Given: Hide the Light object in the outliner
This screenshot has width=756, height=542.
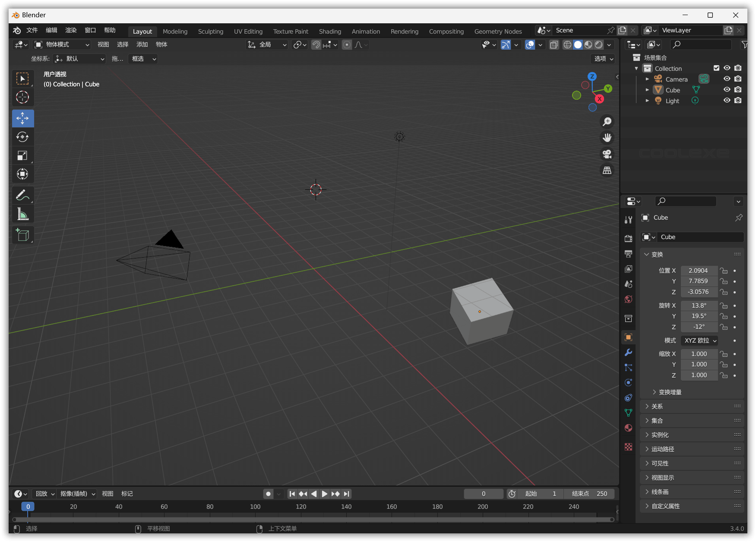Looking at the screenshot, I should click(727, 100).
